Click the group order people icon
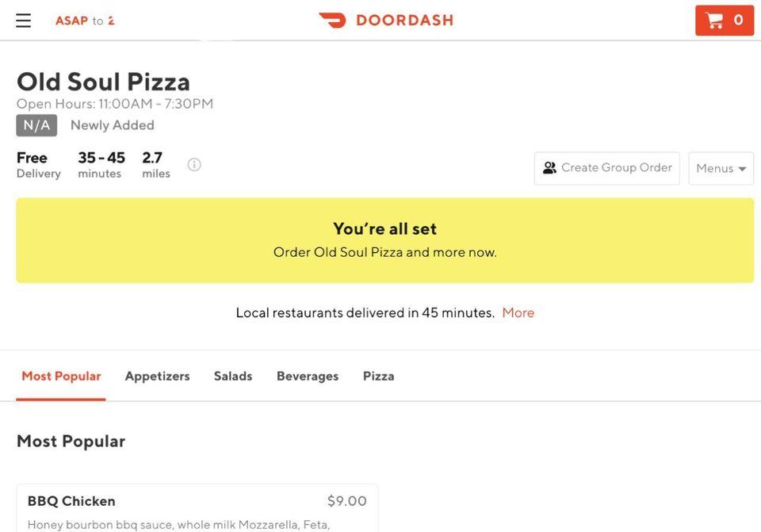Image resolution: width=761 pixels, height=532 pixels. [x=549, y=168]
